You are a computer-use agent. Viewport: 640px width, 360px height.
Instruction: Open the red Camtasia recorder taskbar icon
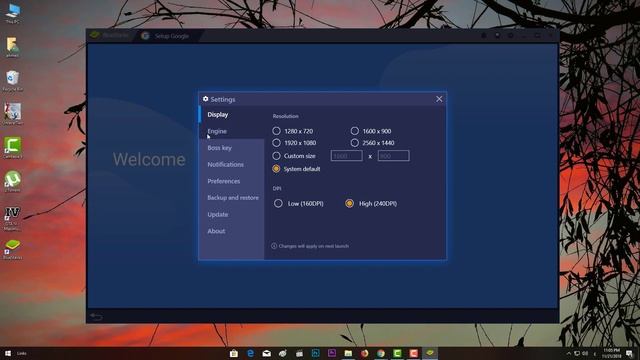click(x=413, y=353)
